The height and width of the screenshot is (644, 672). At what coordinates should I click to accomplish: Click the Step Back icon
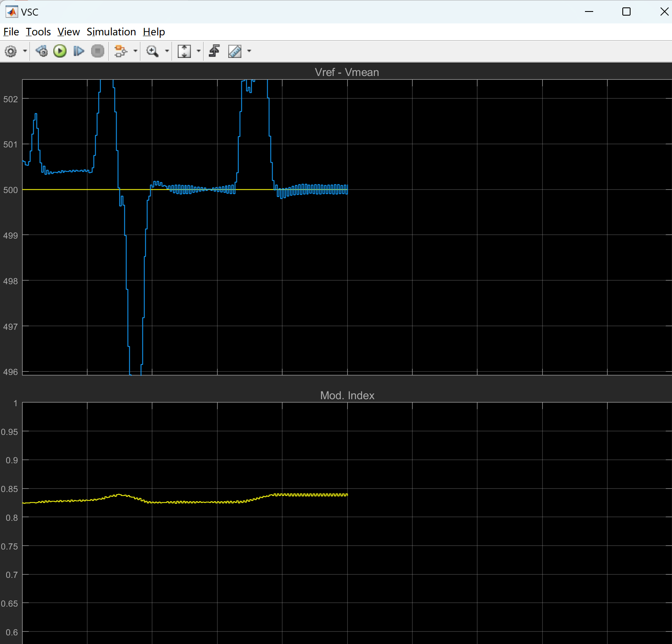pyautogui.click(x=41, y=51)
